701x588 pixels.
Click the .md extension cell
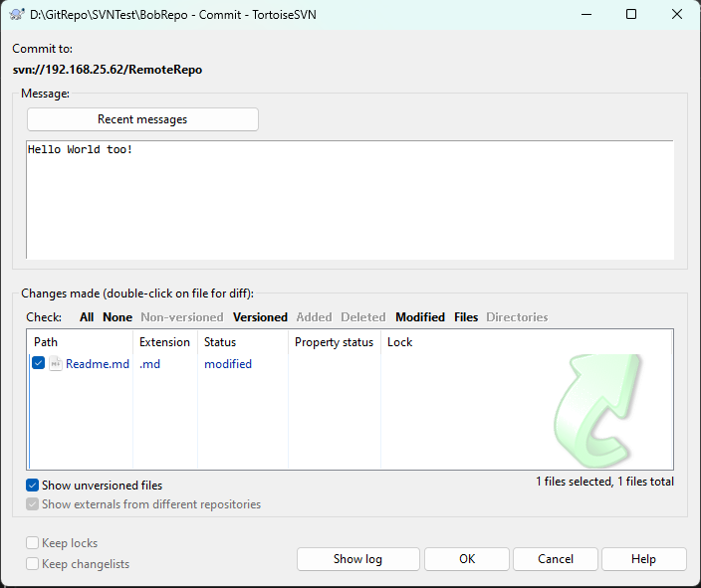coord(149,364)
